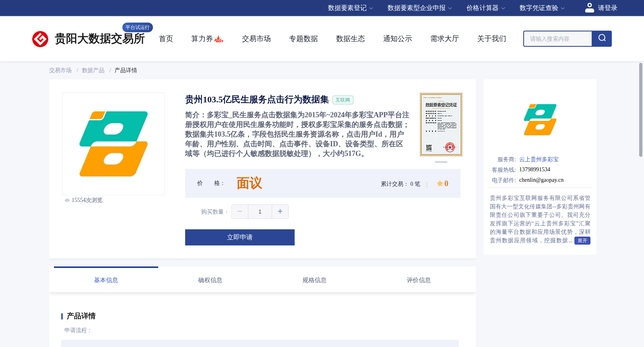Open 交易市场 navigation item
644x347 pixels.
click(x=256, y=39)
